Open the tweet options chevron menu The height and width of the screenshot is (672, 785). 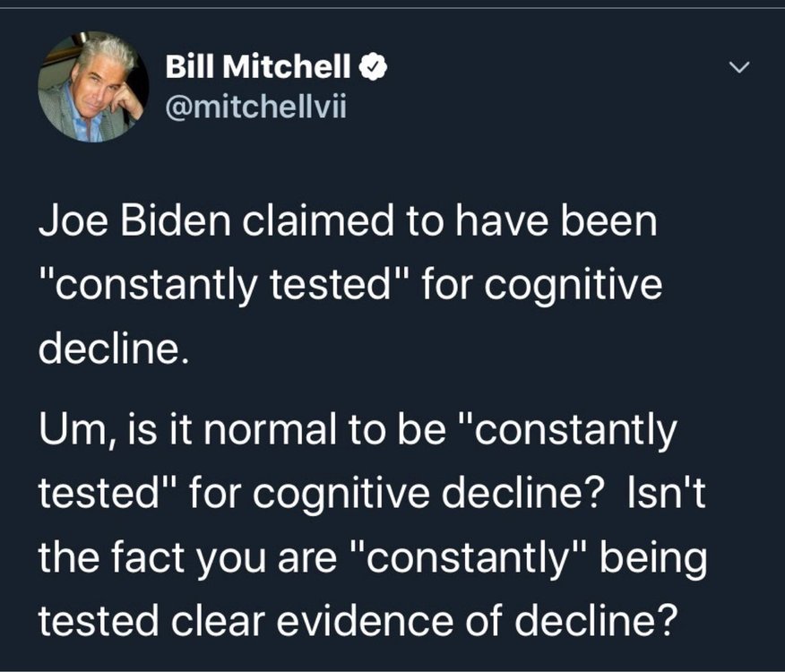point(738,67)
